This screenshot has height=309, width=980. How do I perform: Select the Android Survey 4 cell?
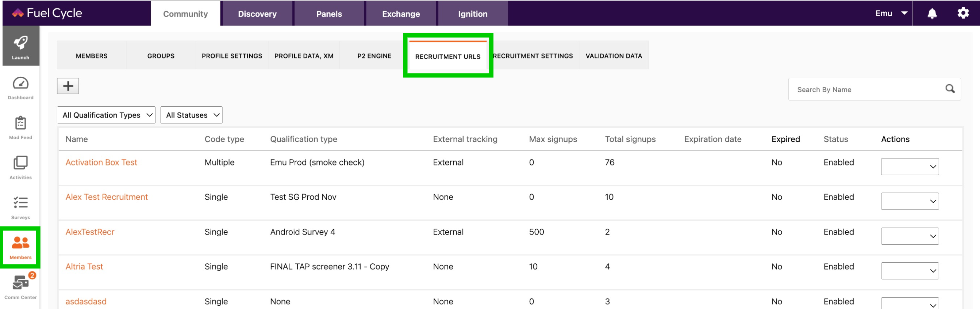[303, 232]
